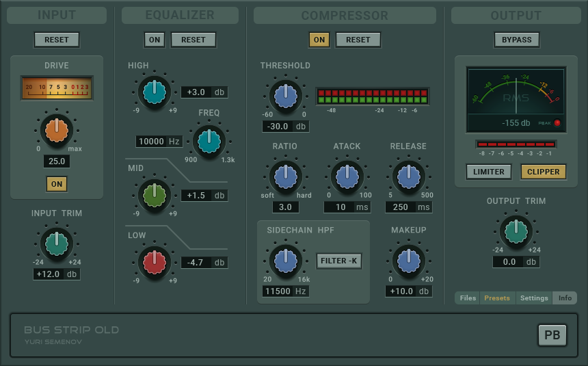This screenshot has width=588, height=366.
Task: Click the Input RESET button
Action: (57, 40)
